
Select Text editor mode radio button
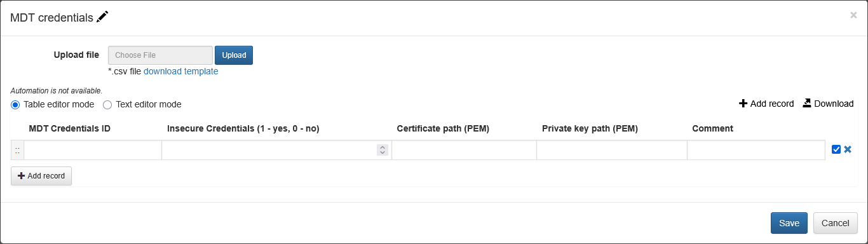tap(107, 104)
